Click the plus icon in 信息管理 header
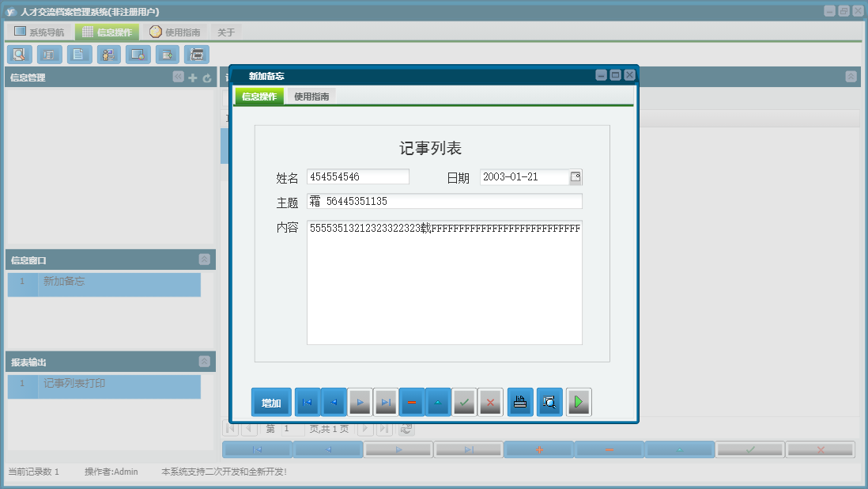Image resolution: width=868 pixels, height=489 pixels. [x=193, y=78]
